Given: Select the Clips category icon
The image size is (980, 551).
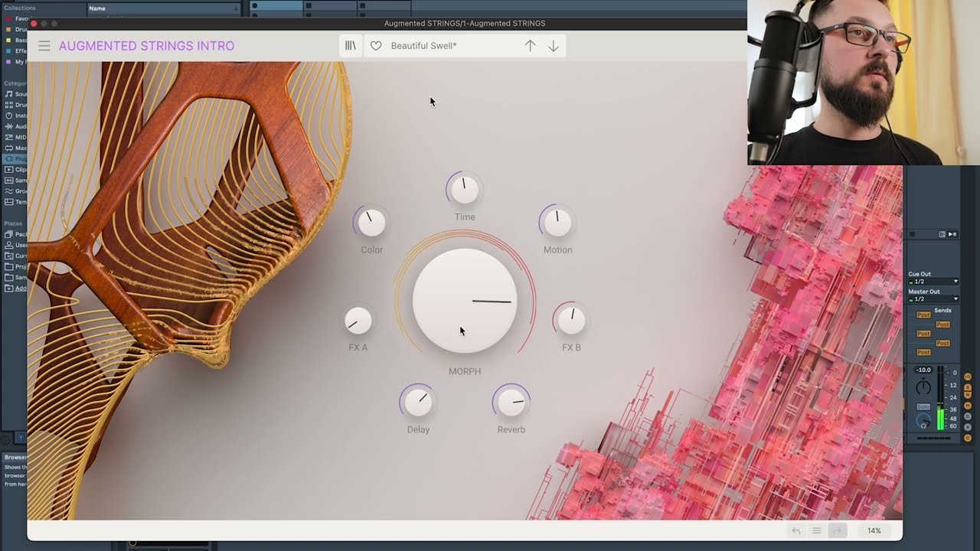Looking at the screenshot, I should point(8,169).
